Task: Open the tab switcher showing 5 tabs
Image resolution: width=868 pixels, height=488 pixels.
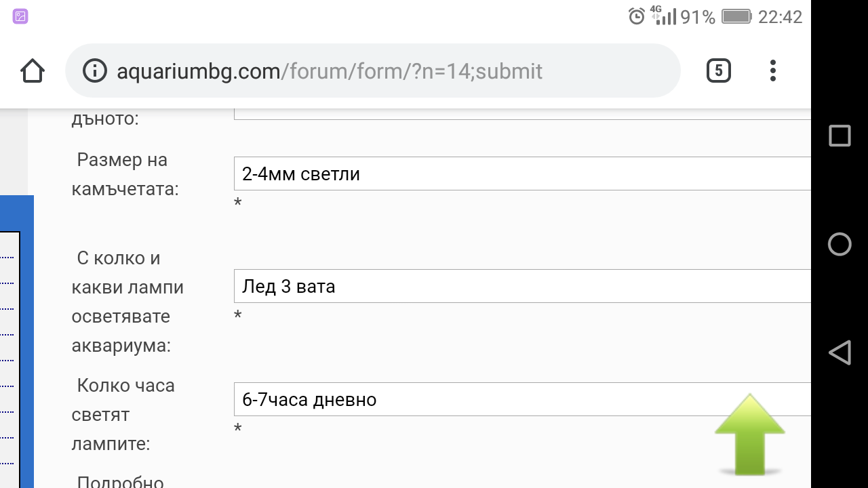Action: point(718,70)
